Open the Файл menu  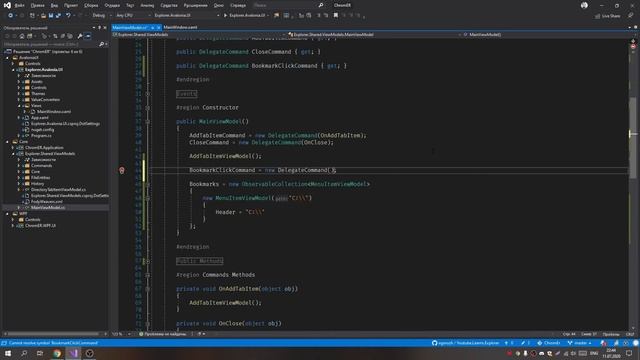(x=19, y=5)
